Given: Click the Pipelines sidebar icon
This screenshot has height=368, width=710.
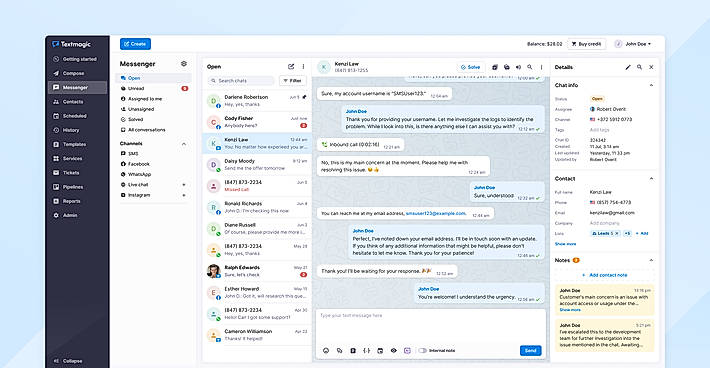Looking at the screenshot, I should click(x=56, y=187).
